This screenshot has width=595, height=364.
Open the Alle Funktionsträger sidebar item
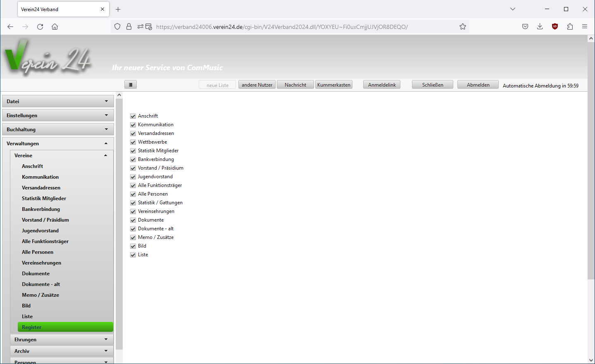45,241
